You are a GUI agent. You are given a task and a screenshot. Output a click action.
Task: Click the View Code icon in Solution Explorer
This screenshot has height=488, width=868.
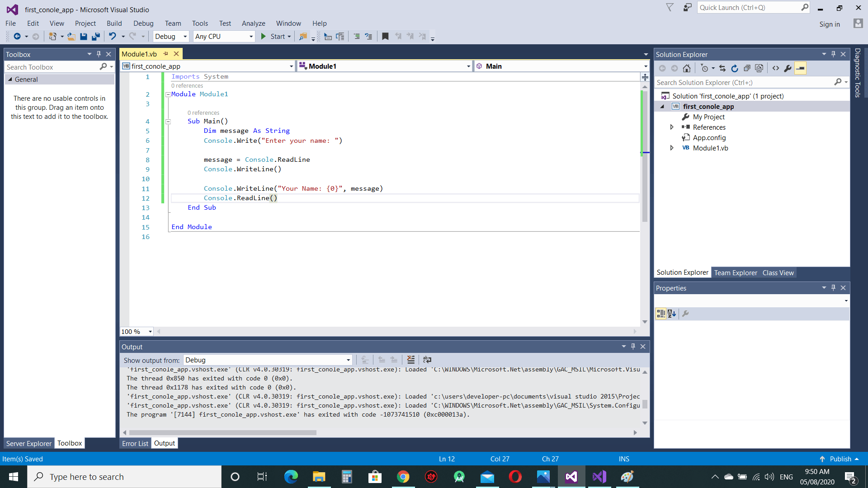776,69
